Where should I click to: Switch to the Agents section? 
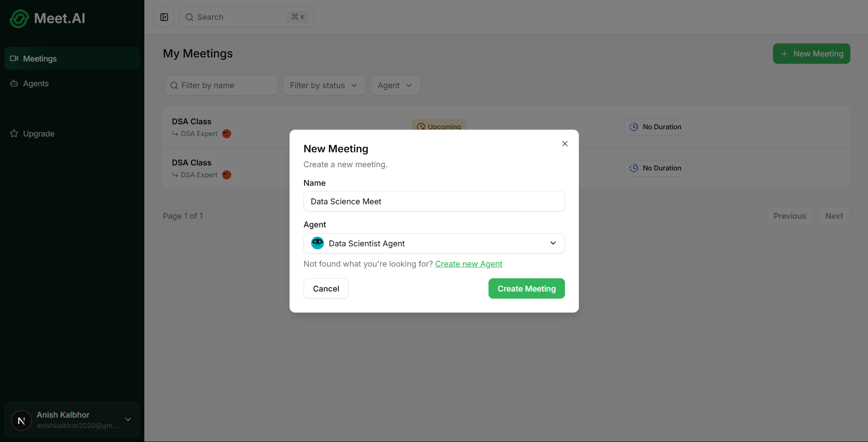(35, 83)
